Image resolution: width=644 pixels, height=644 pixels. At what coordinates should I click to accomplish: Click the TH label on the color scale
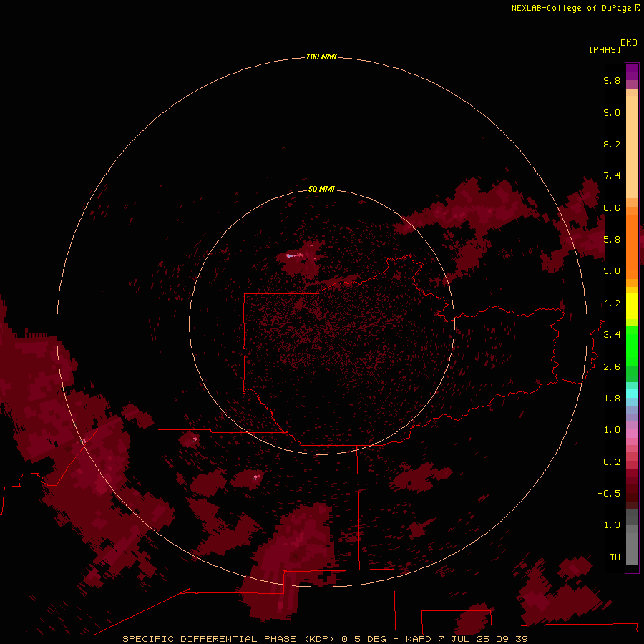pyautogui.click(x=615, y=557)
